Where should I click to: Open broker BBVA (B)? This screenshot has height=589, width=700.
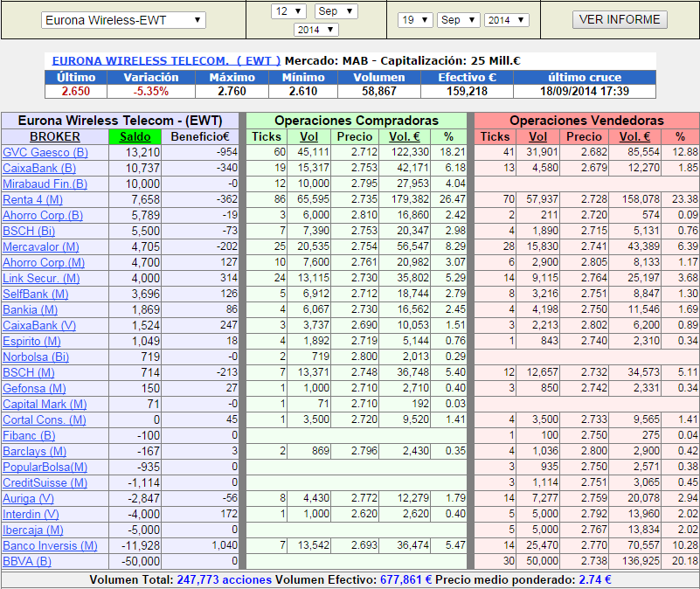[27, 561]
